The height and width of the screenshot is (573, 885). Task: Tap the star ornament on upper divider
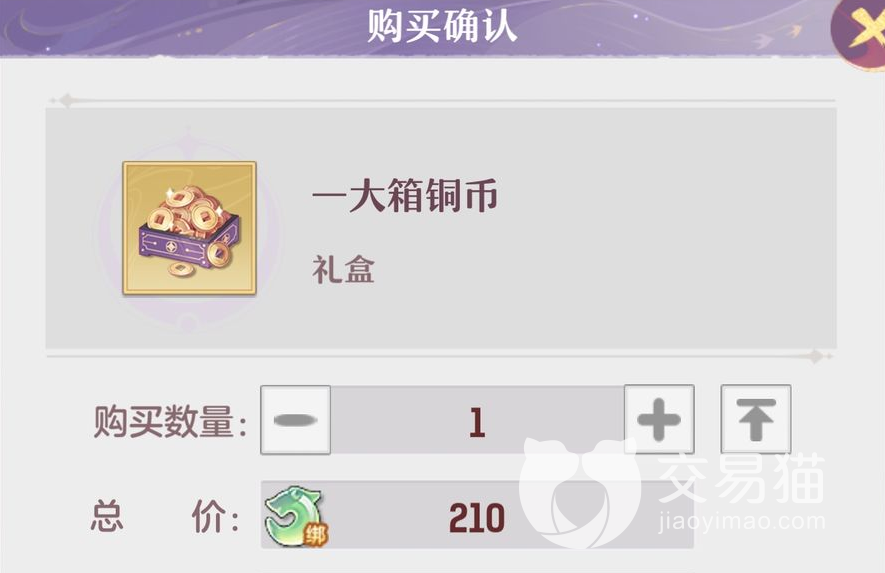(67, 100)
